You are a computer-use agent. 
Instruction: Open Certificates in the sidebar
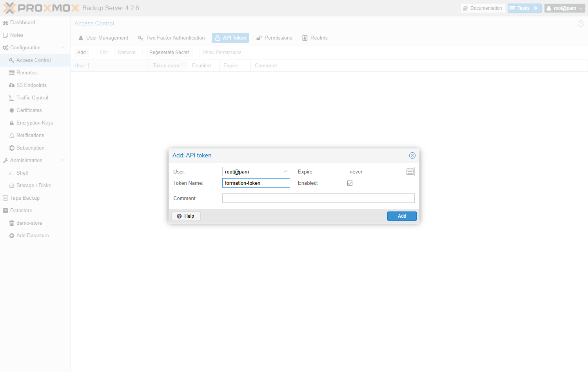click(35, 110)
